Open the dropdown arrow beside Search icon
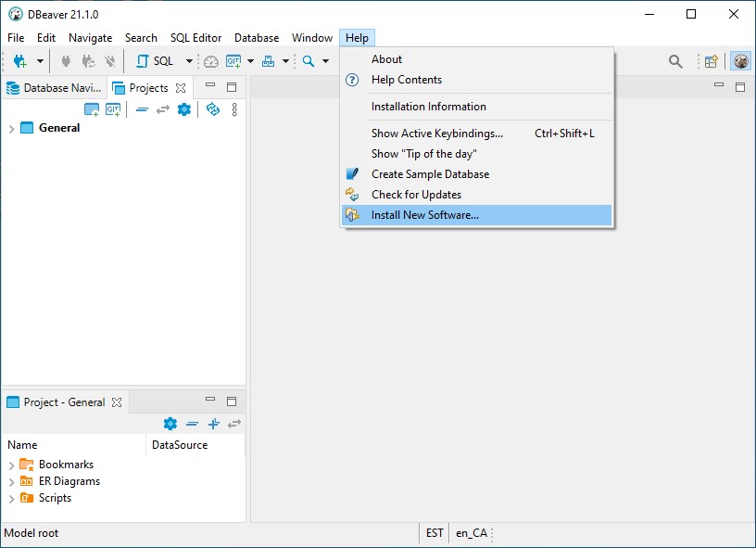Screen dimensions: 756x548 tap(325, 61)
